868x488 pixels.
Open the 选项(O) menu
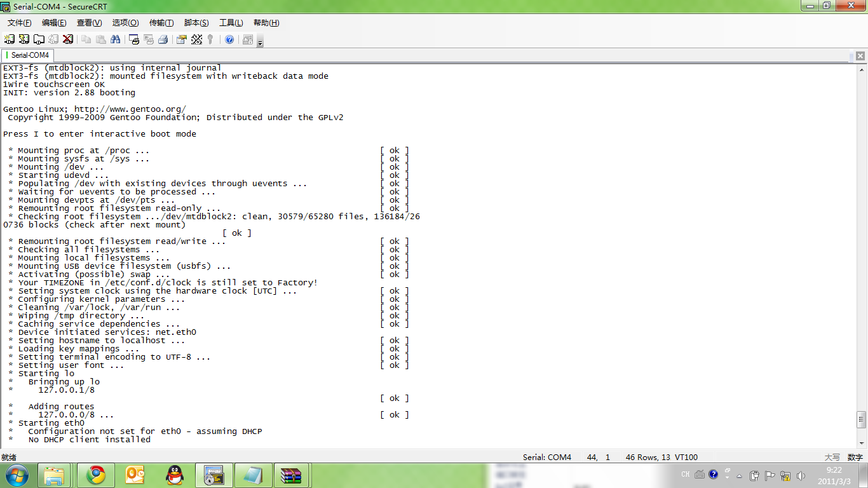pyautogui.click(x=125, y=23)
